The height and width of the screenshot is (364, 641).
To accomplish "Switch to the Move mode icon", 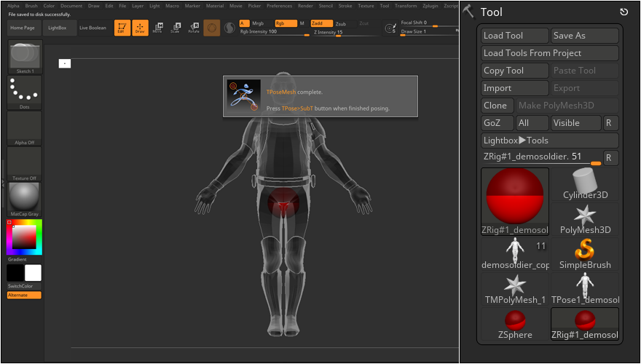I will click(158, 28).
